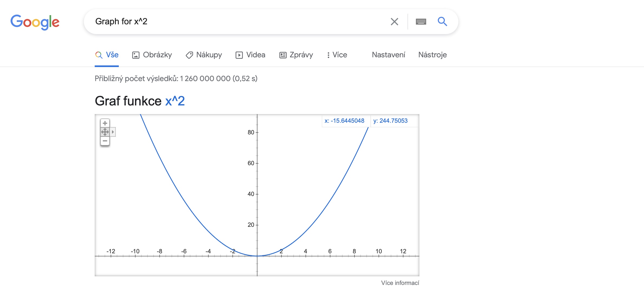The image size is (644, 299).
Task: Click the Nástroje button
Action: point(432,55)
